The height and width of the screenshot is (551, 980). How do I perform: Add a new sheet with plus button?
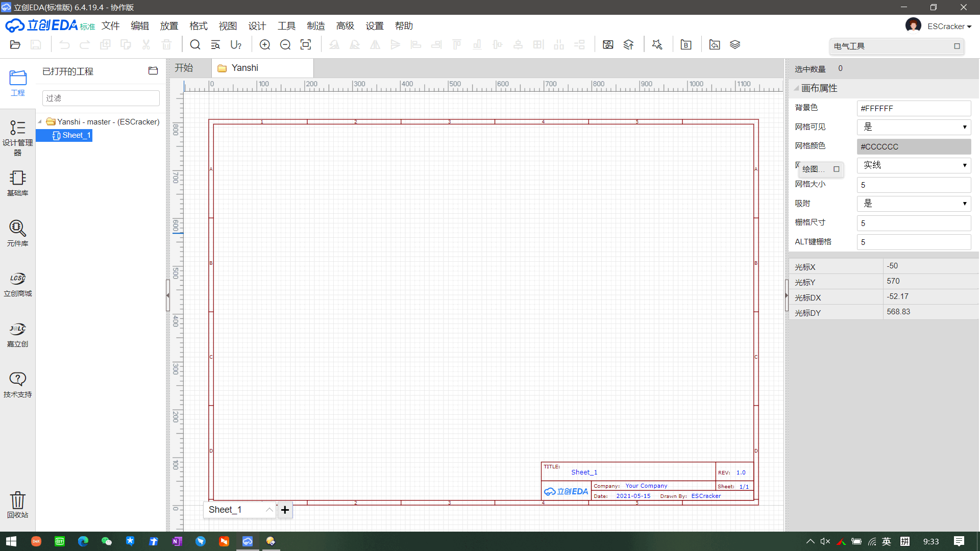point(285,510)
